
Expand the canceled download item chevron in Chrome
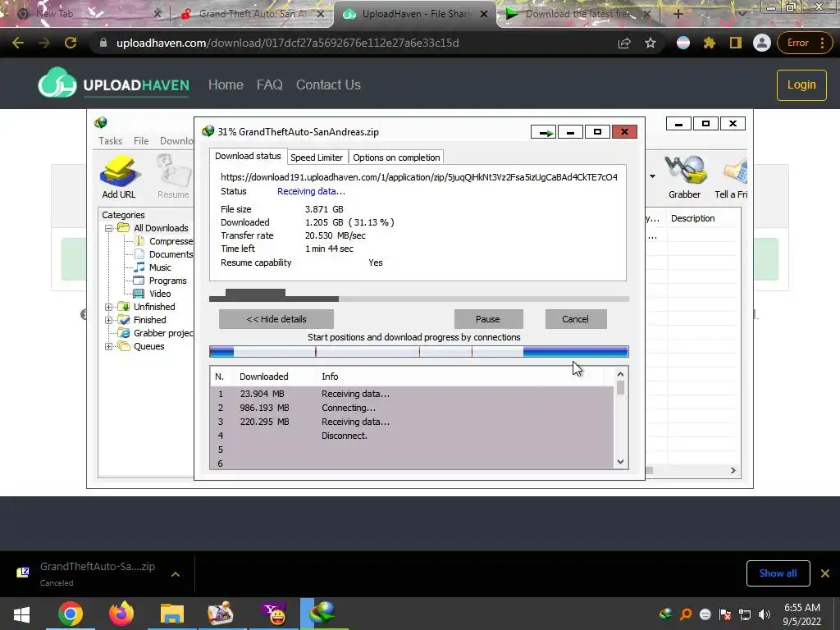coord(176,573)
